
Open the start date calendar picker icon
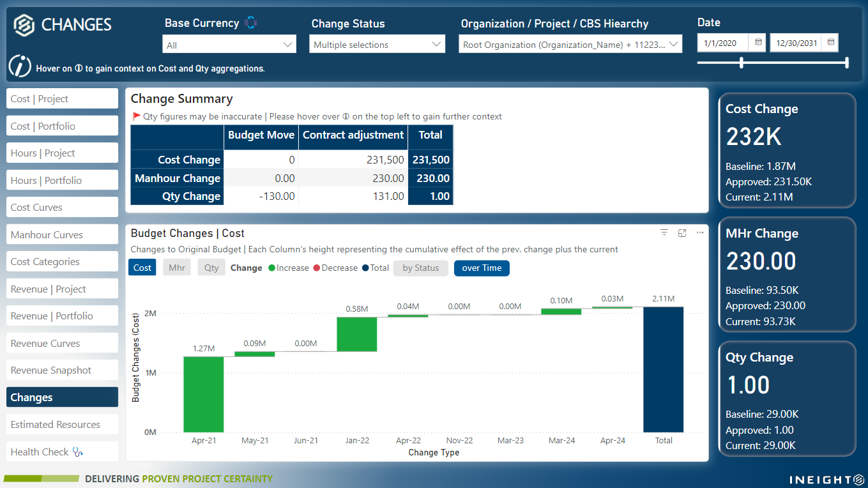point(758,42)
